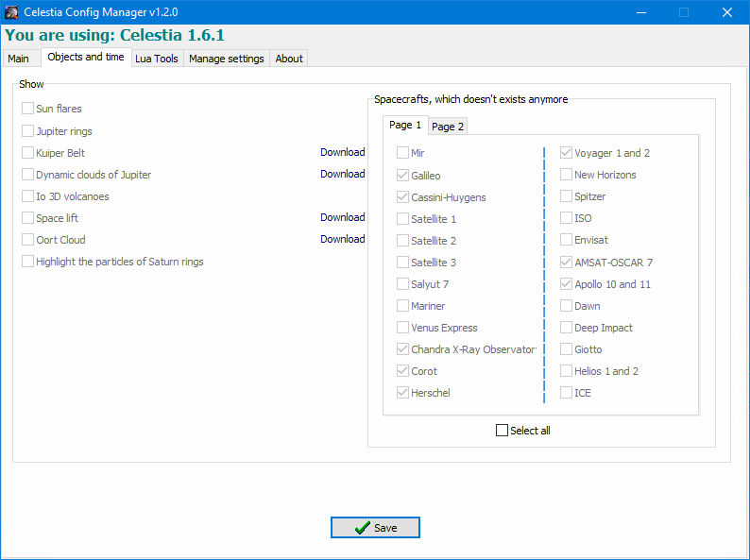750x560 pixels.
Task: Toggle the ICE checkbox
Action: click(567, 393)
